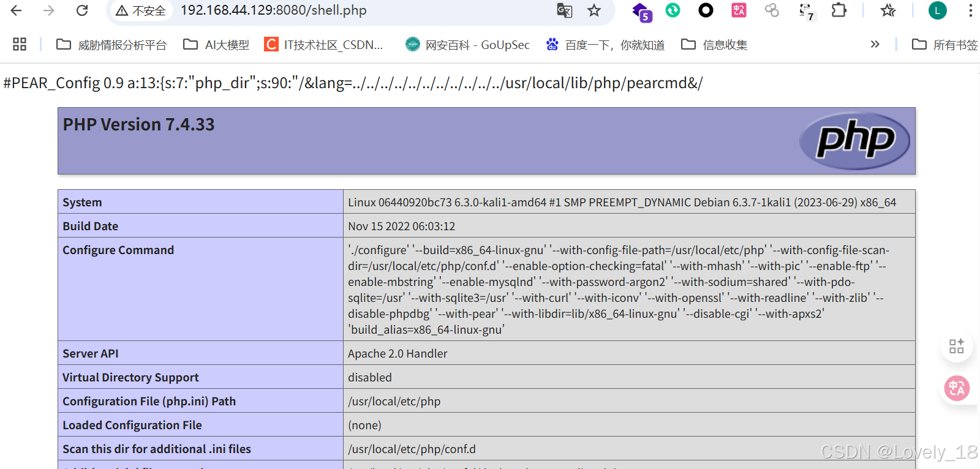
Task: Go back to the previous page
Action: [17, 10]
